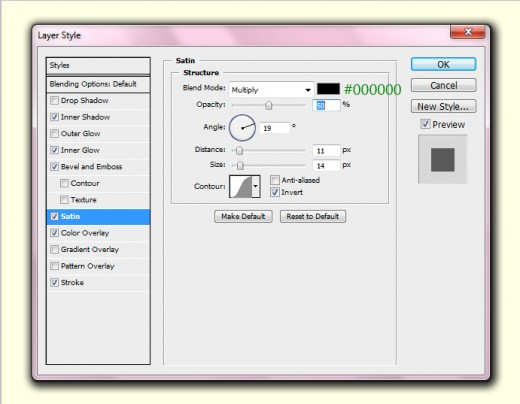
Task: Click the Angle dial control
Action: [242, 128]
